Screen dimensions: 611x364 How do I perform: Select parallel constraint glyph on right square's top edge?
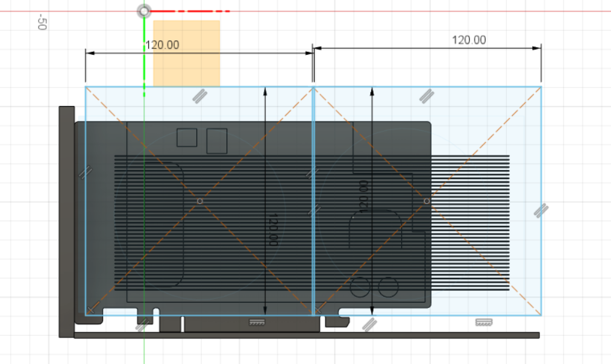point(427,96)
